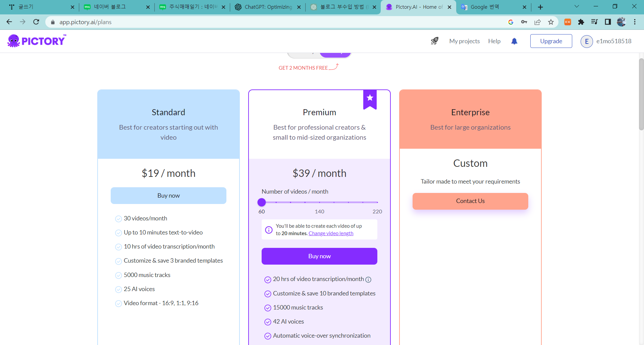Click GET 2 MONTHS FREE text
The width and height of the screenshot is (644, 345).
tap(303, 68)
